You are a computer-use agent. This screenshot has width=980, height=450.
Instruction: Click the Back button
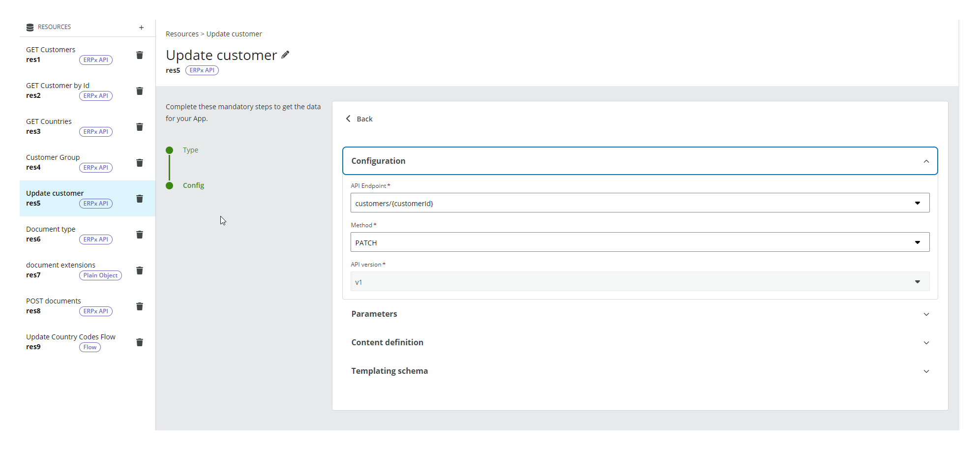click(x=359, y=119)
